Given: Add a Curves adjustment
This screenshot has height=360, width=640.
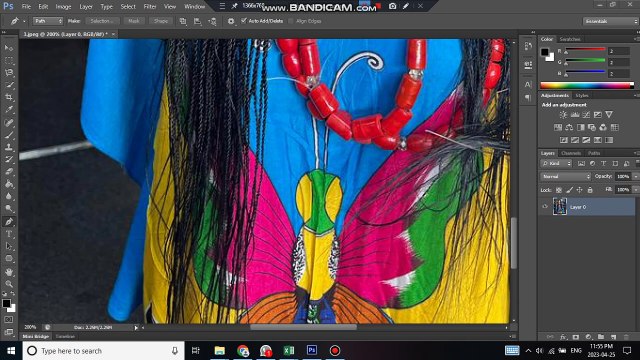Looking at the screenshot, I should pyautogui.click(x=586, y=115).
